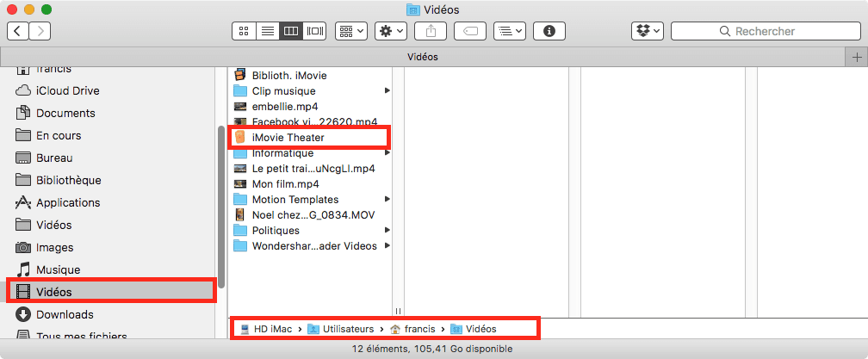Open Musique in the sidebar

(x=47, y=270)
